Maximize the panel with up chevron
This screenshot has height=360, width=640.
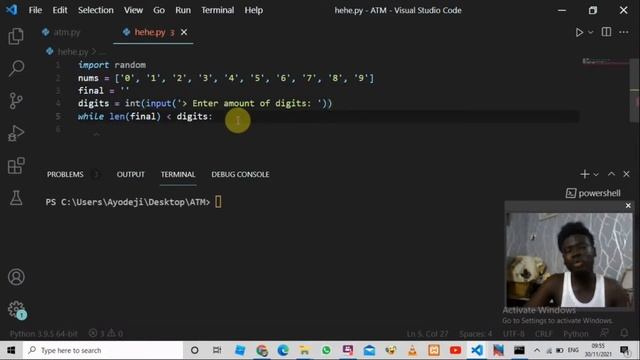(x=611, y=174)
